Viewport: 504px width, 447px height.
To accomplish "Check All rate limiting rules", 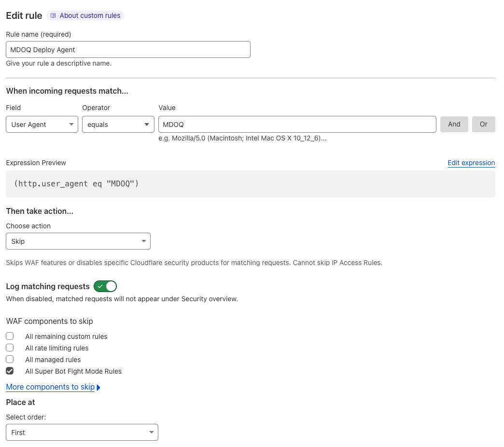I will pos(10,348).
